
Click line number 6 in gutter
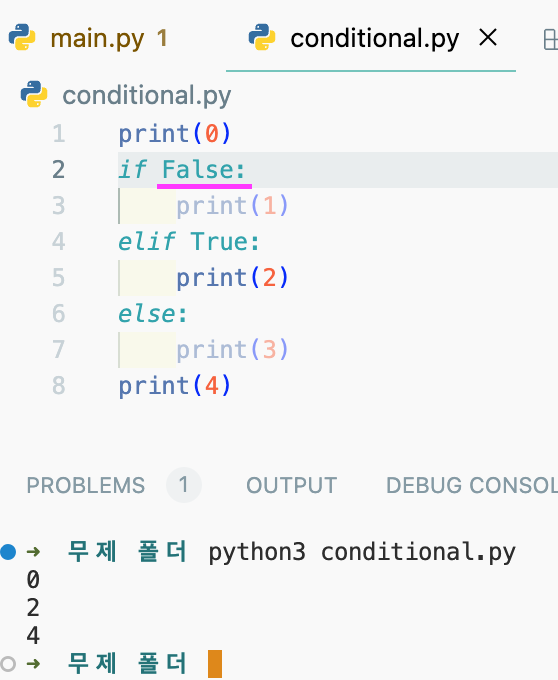tap(59, 314)
